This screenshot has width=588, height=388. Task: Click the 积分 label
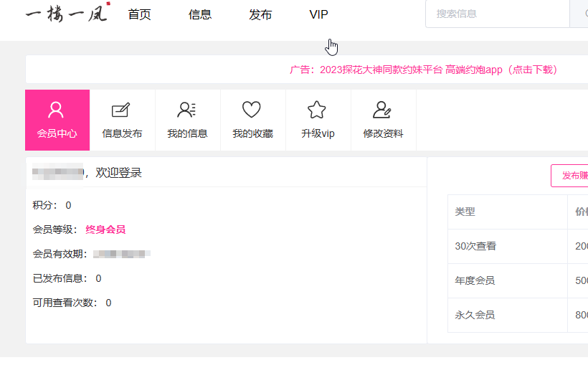click(45, 205)
